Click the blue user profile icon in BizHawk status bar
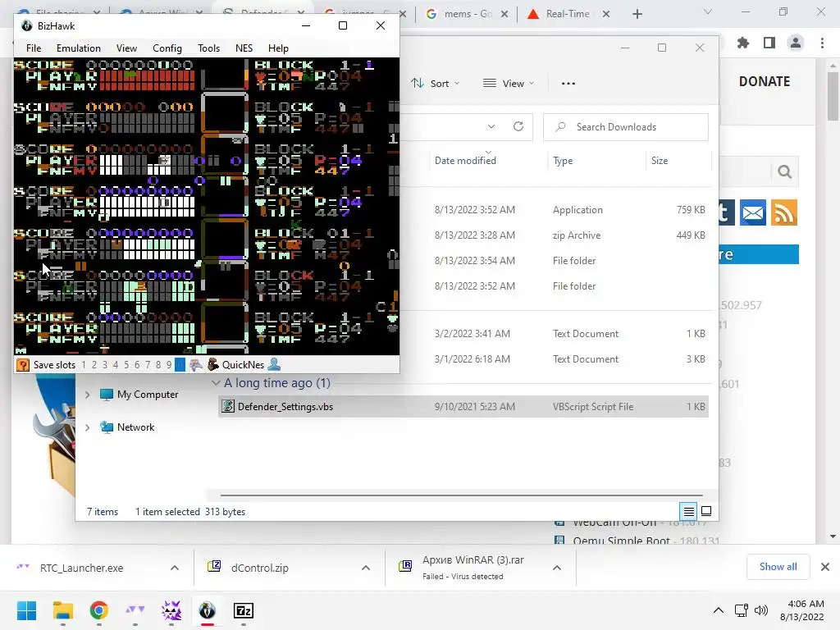This screenshot has height=630, width=840. tap(274, 365)
